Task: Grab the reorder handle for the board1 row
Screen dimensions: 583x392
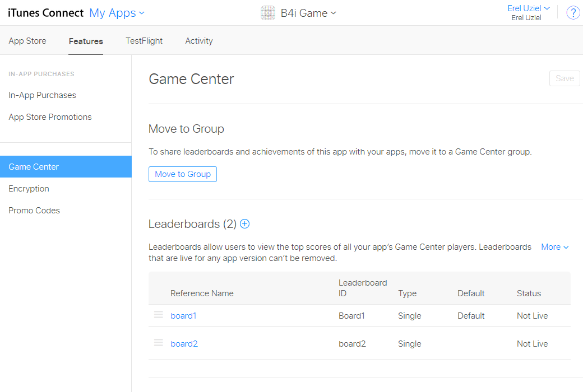Action: tap(159, 315)
